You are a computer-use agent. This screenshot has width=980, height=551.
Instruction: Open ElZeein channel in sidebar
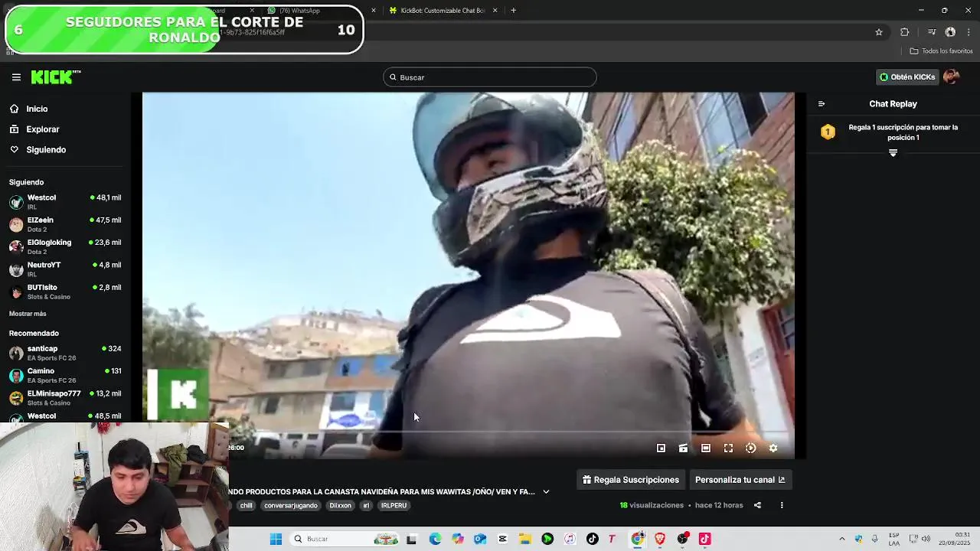pyautogui.click(x=65, y=224)
